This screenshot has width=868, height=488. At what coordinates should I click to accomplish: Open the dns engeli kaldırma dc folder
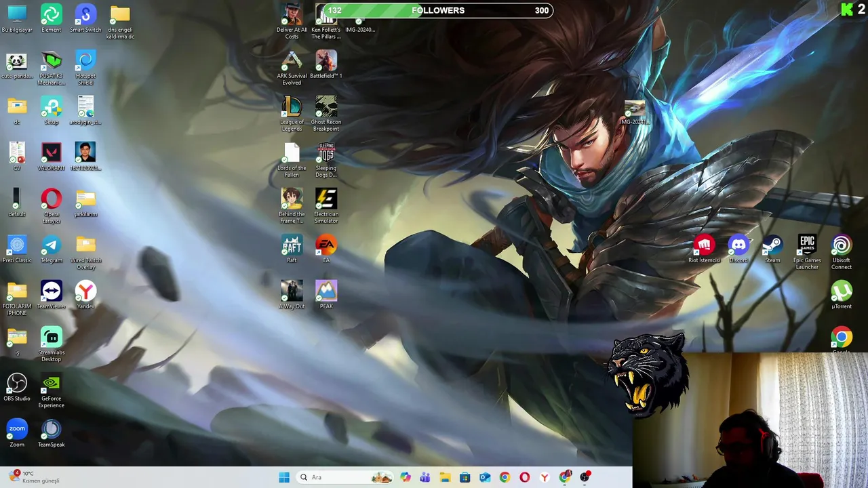tap(120, 22)
